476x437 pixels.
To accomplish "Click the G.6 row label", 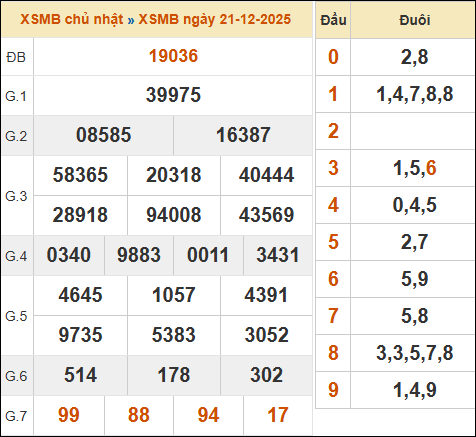I will pyautogui.click(x=16, y=376).
